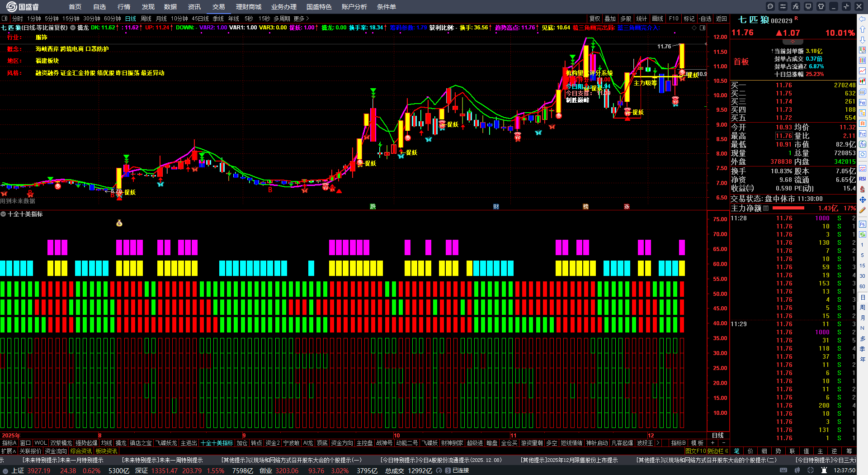Click the left arrow back icon in sidebar
Image resolution: width=868 pixels, height=475 pixels.
(863, 19)
